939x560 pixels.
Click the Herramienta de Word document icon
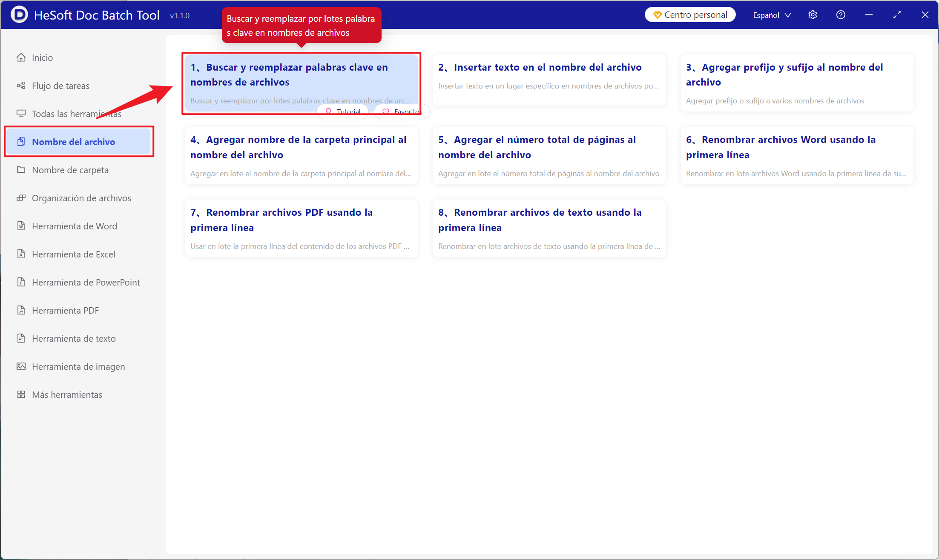coord(21,226)
